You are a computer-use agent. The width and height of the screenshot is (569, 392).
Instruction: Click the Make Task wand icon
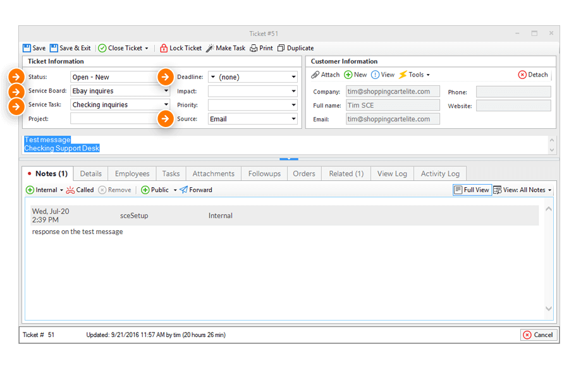(210, 48)
